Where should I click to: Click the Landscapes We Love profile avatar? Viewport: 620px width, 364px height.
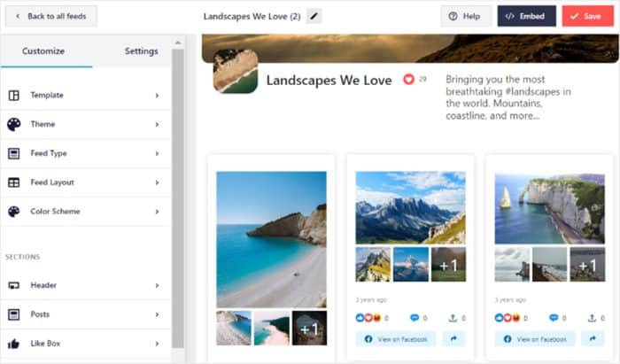pyautogui.click(x=236, y=72)
